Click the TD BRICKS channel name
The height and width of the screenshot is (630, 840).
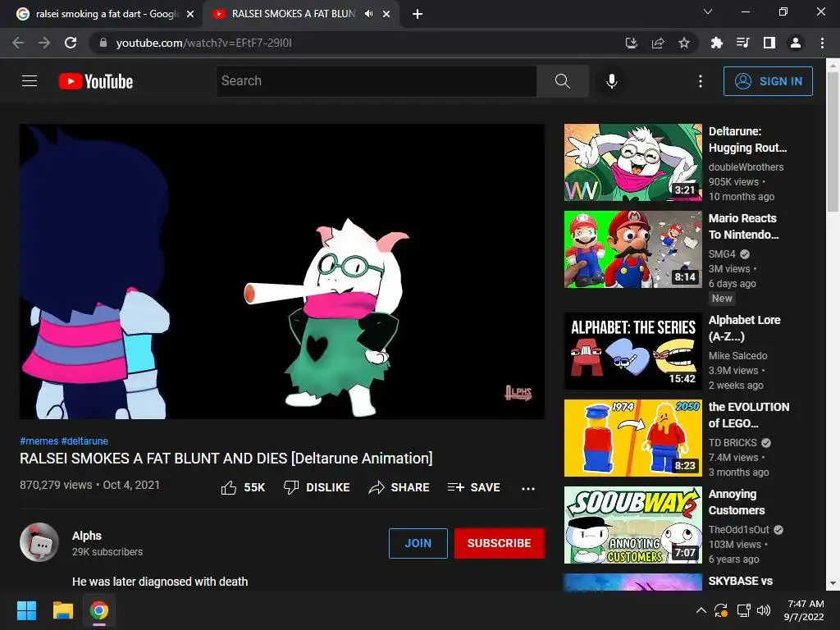[733, 442]
